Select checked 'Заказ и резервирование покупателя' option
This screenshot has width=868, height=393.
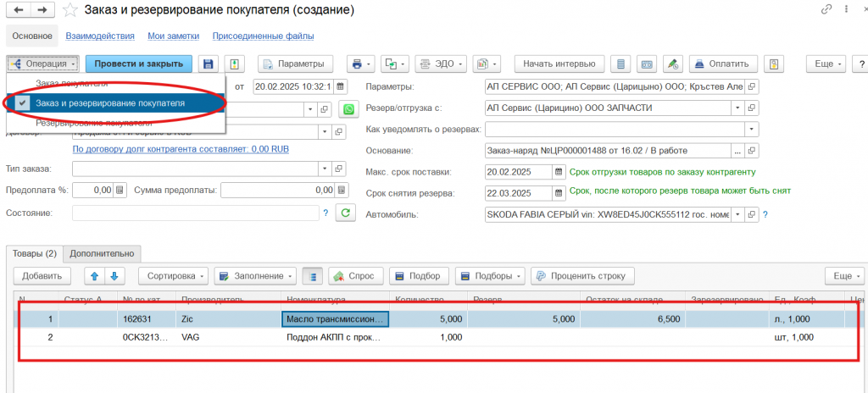[116, 102]
